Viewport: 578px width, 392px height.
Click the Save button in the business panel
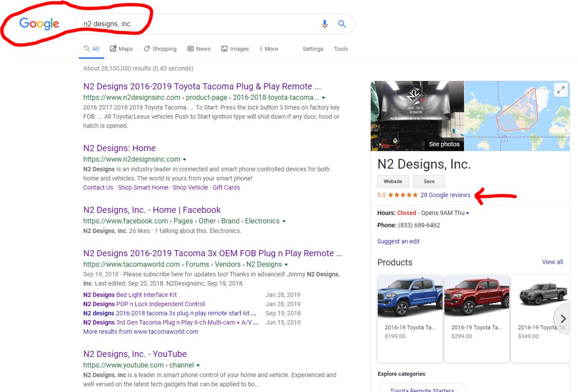[429, 182]
